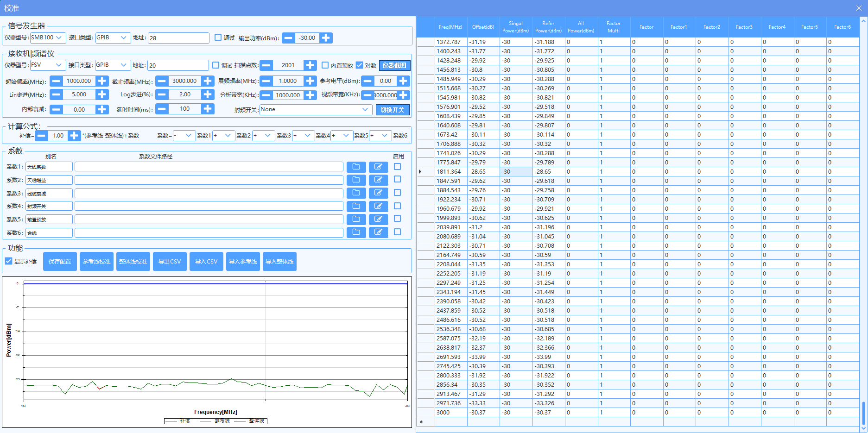The height and width of the screenshot is (433, 868).
Task: Open signal generator 仪器型号 SMB100 dropdown
Action: 48,38
